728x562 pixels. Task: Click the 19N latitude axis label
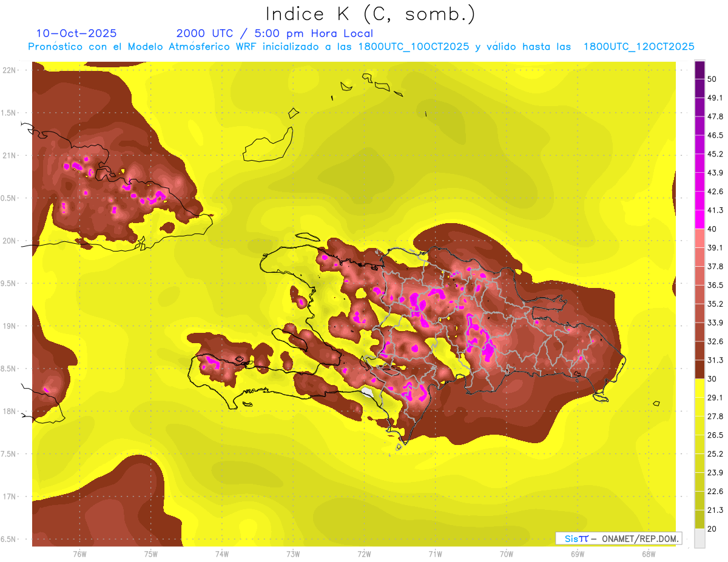(9, 326)
